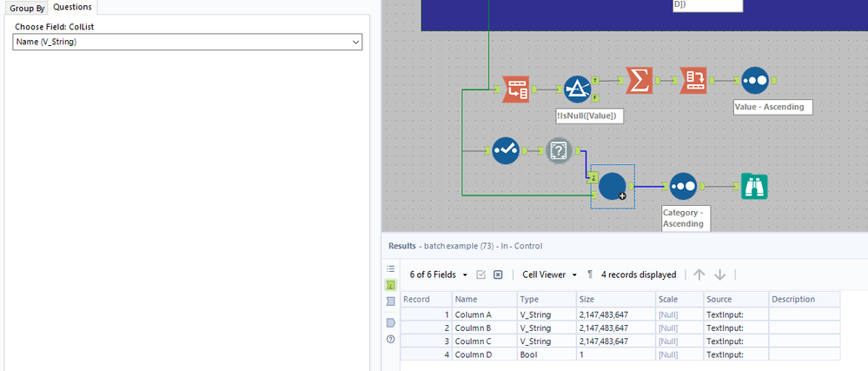Viewport: 868px width, 371px height.
Task: Click the messages list icon in Results sidebar
Action: [391, 269]
